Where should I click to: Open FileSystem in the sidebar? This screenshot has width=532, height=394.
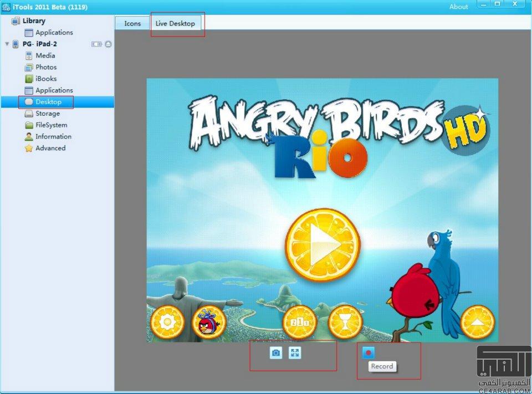(x=51, y=125)
